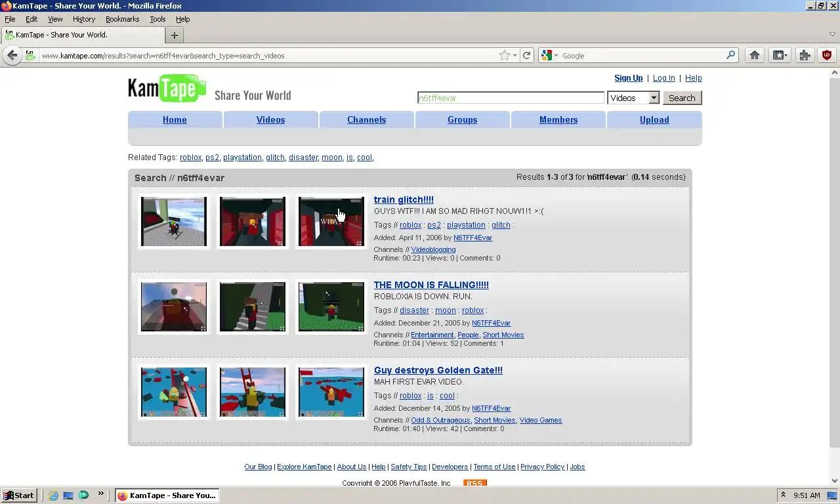Click the KamTape logo
The width and height of the screenshot is (840, 504).
click(x=167, y=89)
